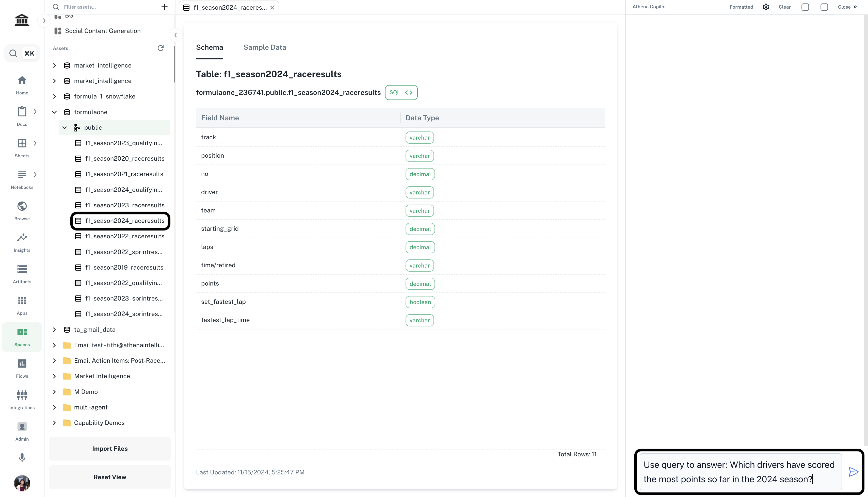Screen dimensions: 868x497
Task: Add a new asset with plus icon
Action: point(164,7)
